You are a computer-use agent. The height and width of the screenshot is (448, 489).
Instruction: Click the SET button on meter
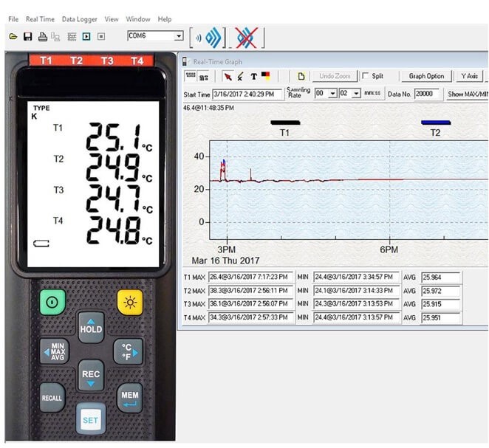coord(91,419)
